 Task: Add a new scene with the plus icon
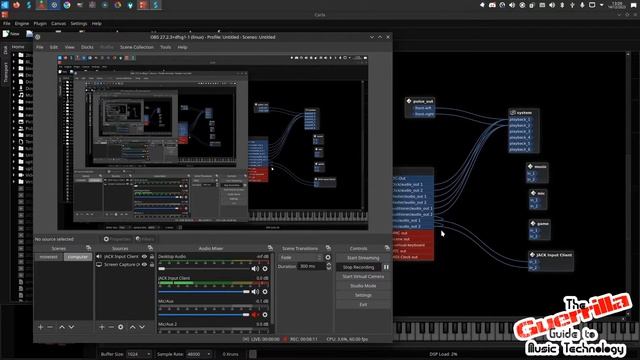click(40, 327)
